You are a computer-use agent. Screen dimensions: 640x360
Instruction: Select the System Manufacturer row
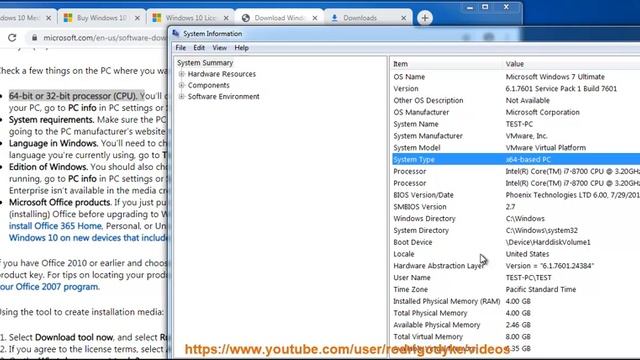click(x=516, y=136)
